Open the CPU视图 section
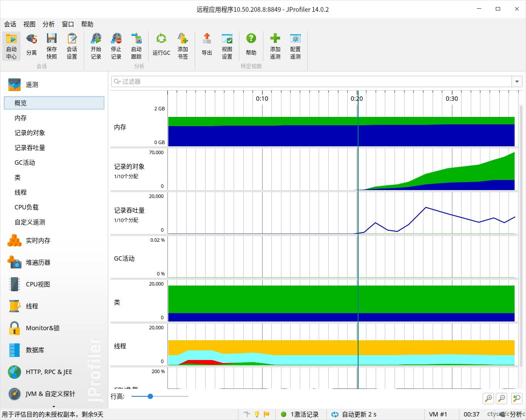526x420 pixels. pos(54,284)
